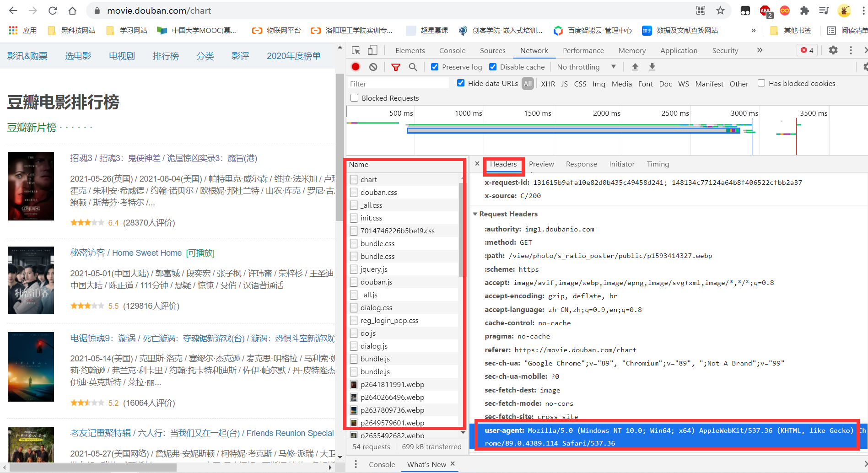The image size is (868, 473).
Task: Open the Initiator tab of request
Action: tap(621, 164)
